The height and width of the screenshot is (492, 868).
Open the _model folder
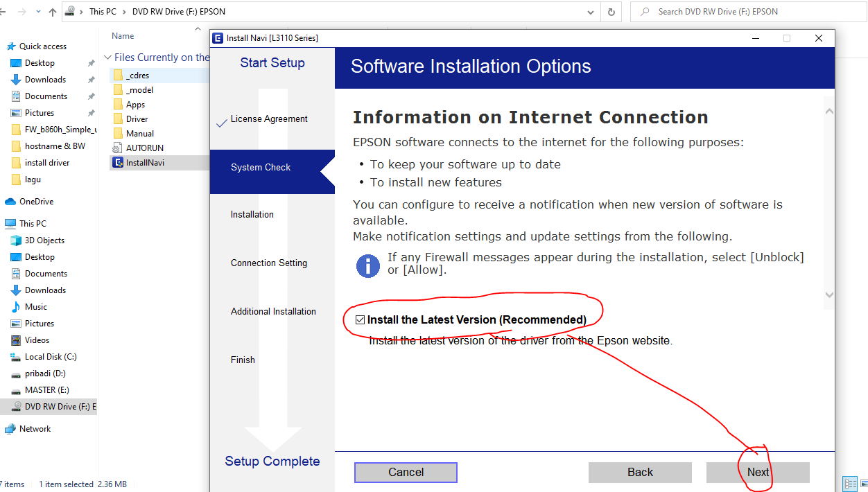coord(139,90)
